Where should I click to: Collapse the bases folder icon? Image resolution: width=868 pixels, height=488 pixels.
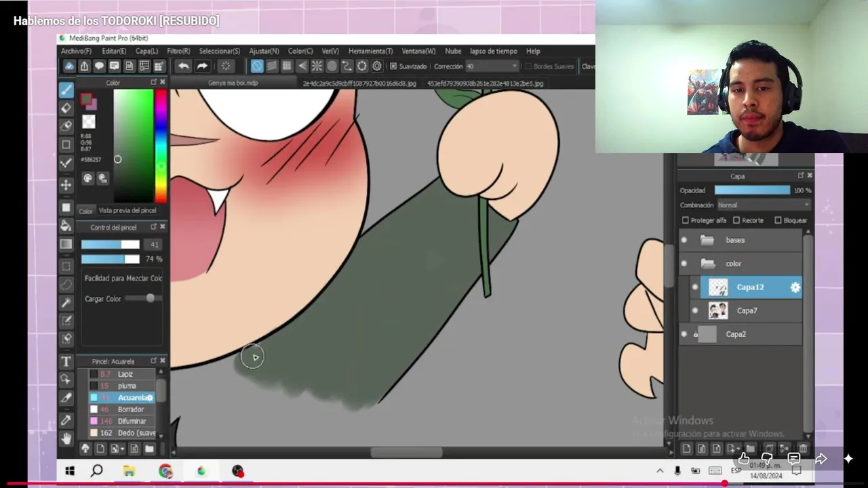707,240
